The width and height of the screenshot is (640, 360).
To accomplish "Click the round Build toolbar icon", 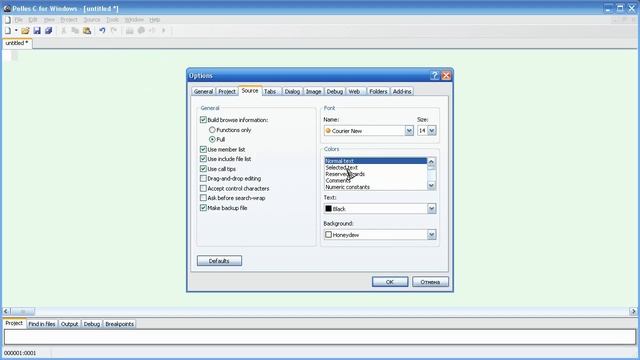I will point(141,31).
